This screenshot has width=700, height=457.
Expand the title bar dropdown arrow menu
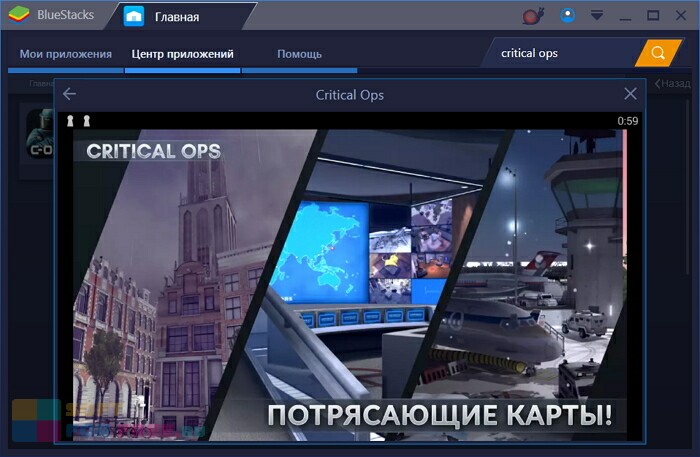597,16
